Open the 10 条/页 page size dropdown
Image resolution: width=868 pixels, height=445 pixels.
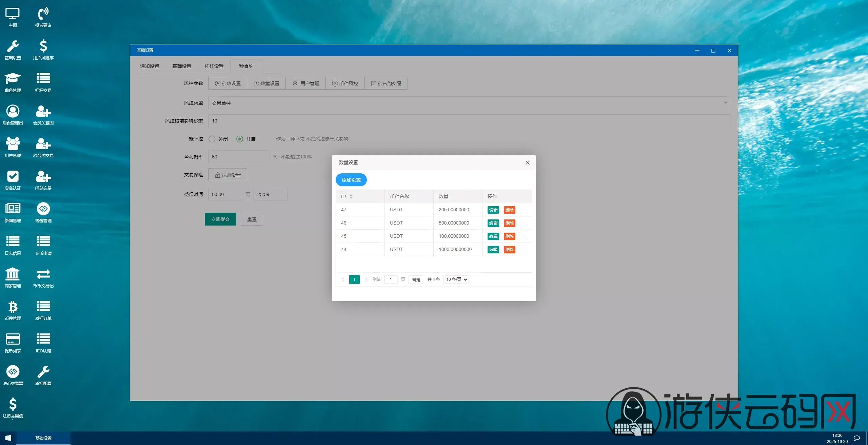coord(456,279)
